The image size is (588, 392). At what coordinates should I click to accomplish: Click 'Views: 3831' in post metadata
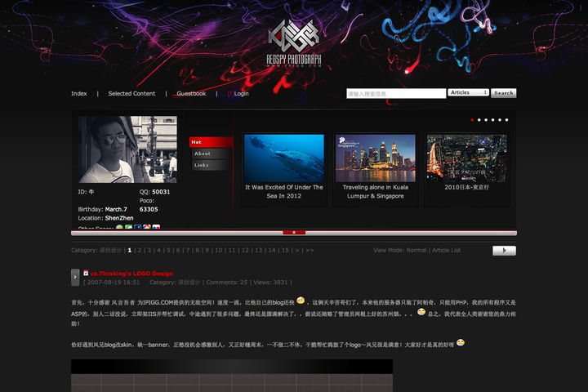pos(270,282)
